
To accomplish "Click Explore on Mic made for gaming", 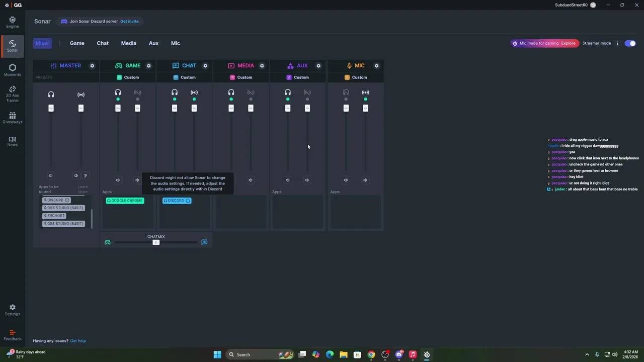I will 568,43.
